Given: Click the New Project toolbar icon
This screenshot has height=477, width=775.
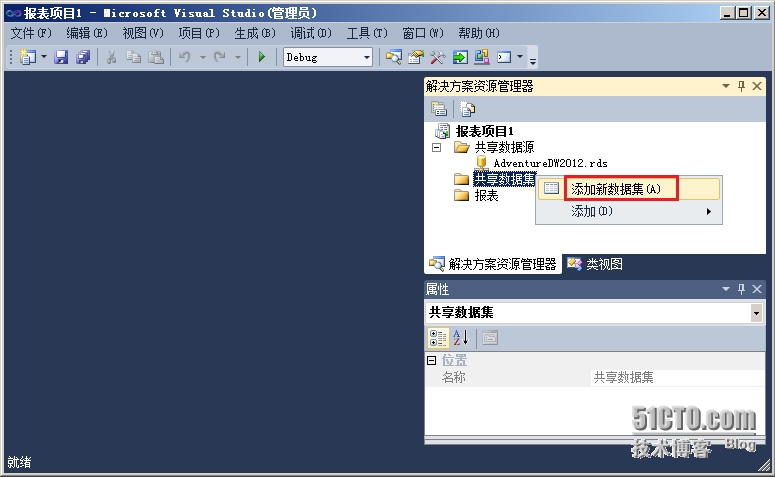Looking at the screenshot, I should click(x=28, y=57).
